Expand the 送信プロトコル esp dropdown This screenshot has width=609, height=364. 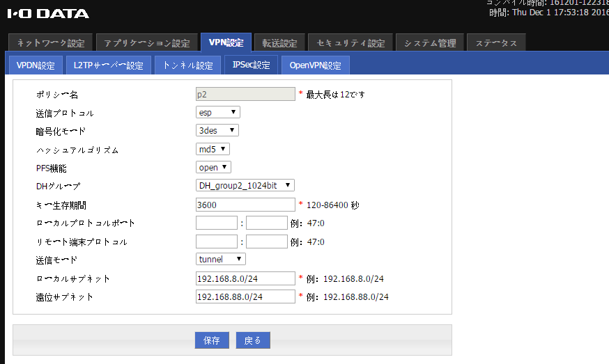pos(218,112)
